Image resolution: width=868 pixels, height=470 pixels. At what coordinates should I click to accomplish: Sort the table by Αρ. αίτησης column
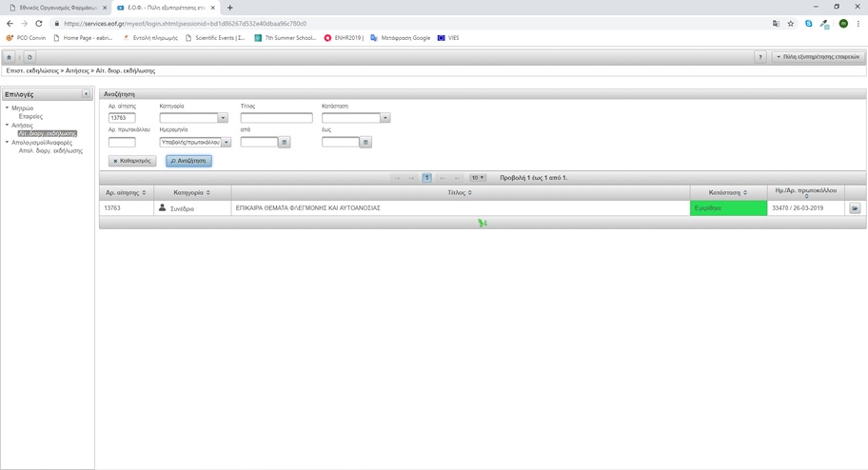pos(126,193)
